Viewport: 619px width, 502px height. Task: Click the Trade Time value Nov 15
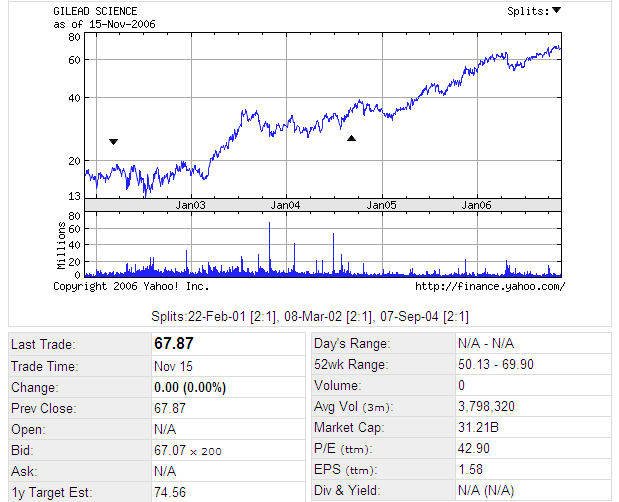(x=173, y=366)
